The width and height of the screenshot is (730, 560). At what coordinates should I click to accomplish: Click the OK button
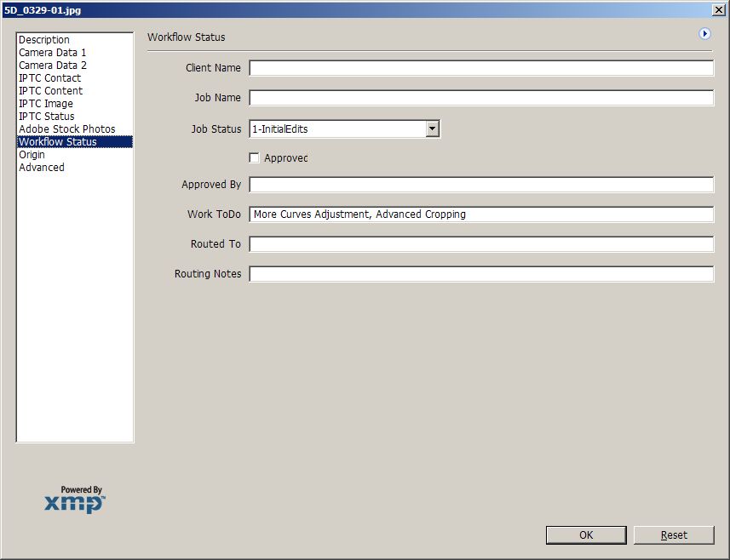pyautogui.click(x=586, y=534)
